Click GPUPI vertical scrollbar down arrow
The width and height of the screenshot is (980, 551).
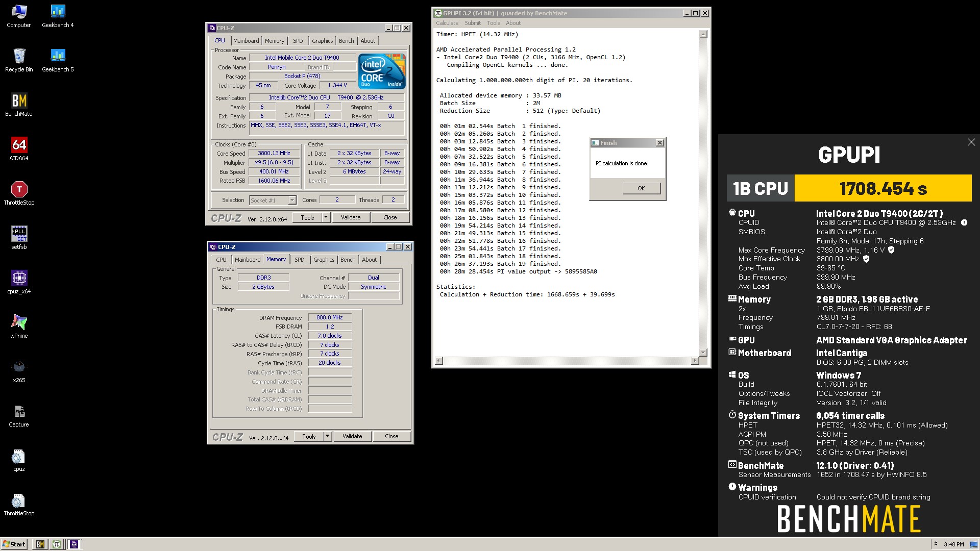[703, 352]
